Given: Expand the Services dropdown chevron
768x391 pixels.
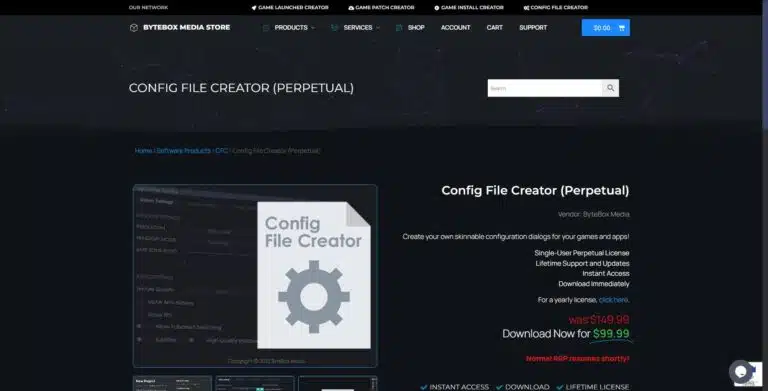Looking at the screenshot, I should click(378, 28).
